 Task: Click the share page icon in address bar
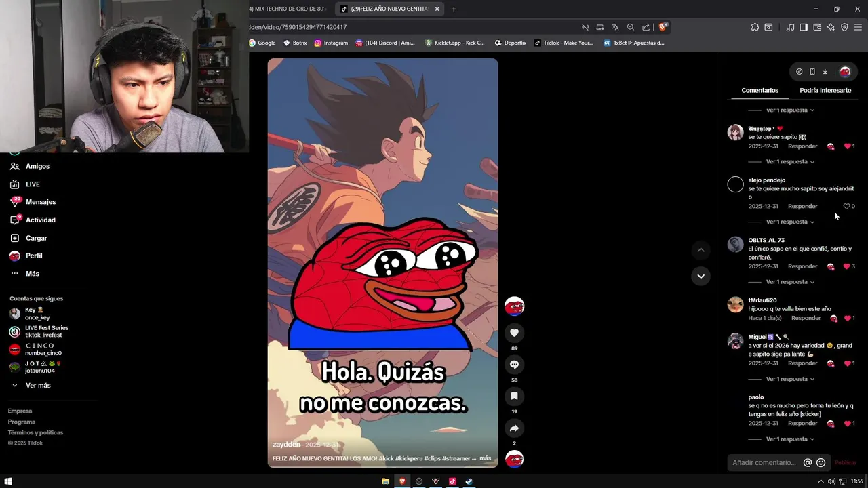click(646, 27)
